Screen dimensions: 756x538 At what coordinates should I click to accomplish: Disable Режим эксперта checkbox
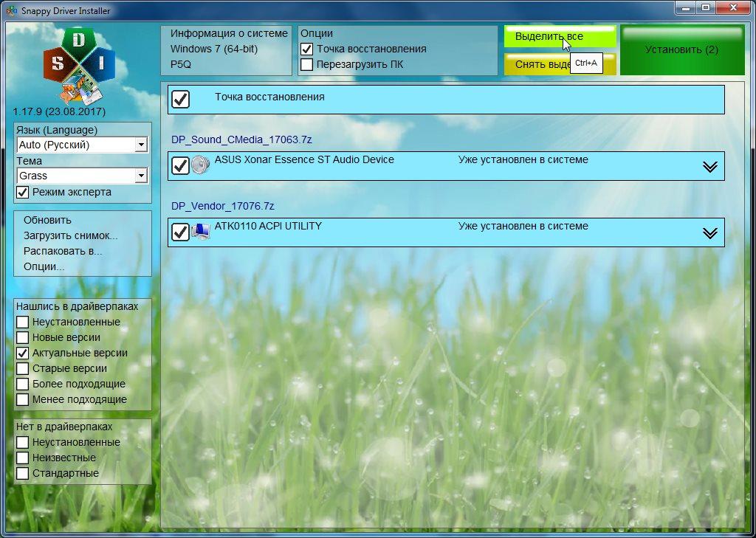23,193
